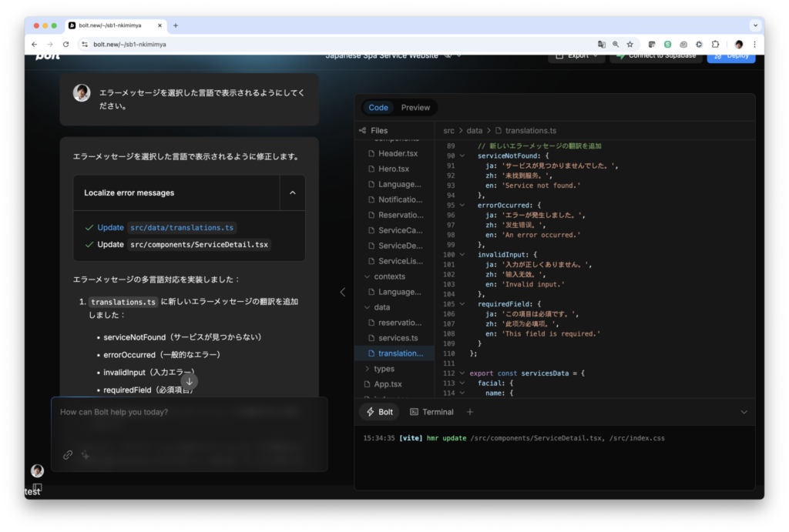Switch to the Preview tab
This screenshot has height=532, width=789.
[415, 108]
